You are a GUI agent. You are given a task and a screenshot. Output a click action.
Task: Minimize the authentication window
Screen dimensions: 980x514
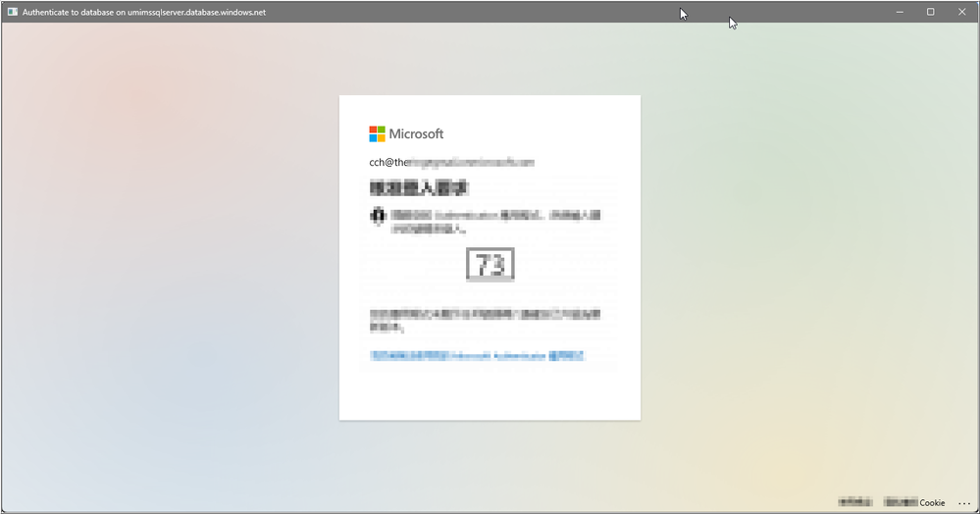coord(900,12)
